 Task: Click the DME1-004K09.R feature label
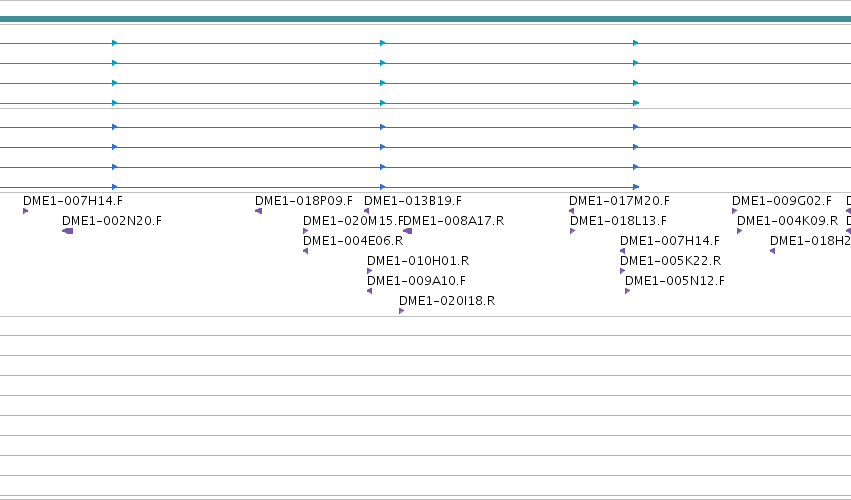point(788,221)
